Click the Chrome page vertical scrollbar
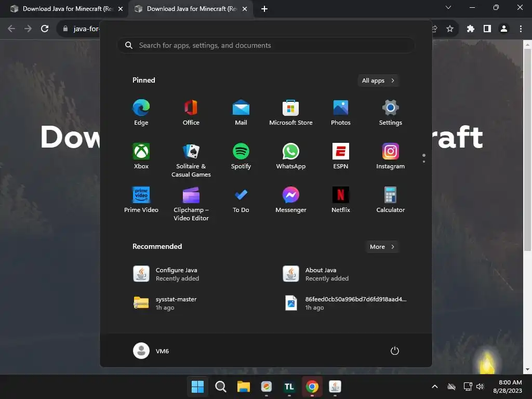 [x=527, y=149]
